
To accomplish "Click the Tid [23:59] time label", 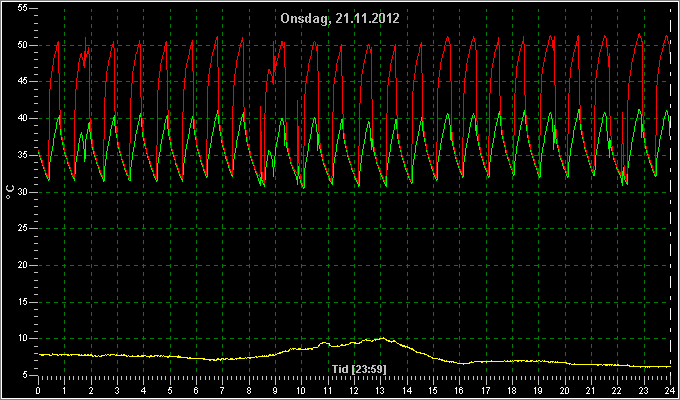I will tap(359, 369).
